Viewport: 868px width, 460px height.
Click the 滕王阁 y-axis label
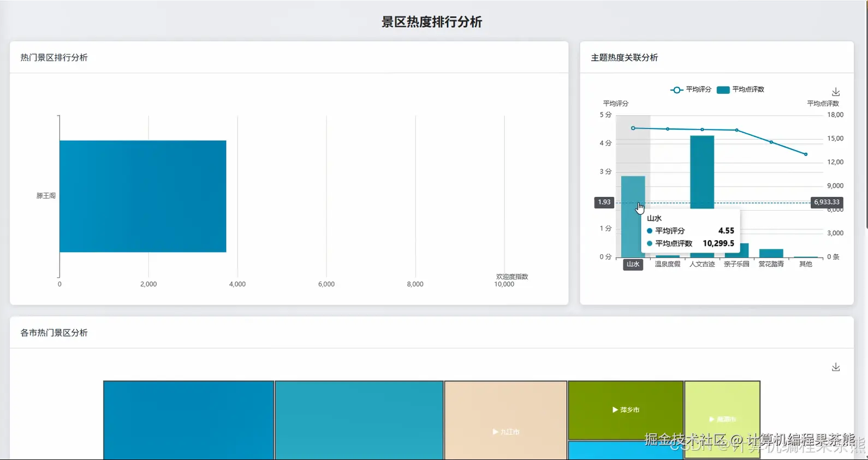(x=46, y=195)
